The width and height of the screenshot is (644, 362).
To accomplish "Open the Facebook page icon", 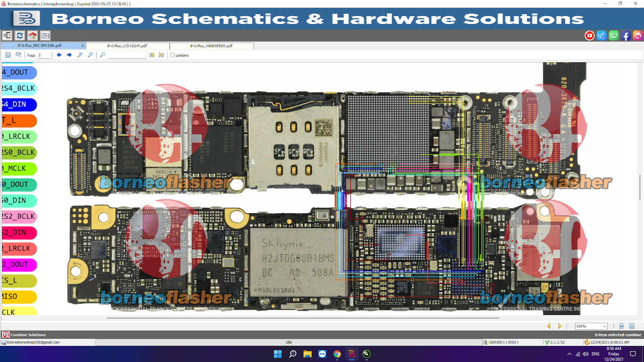I will point(625,35).
